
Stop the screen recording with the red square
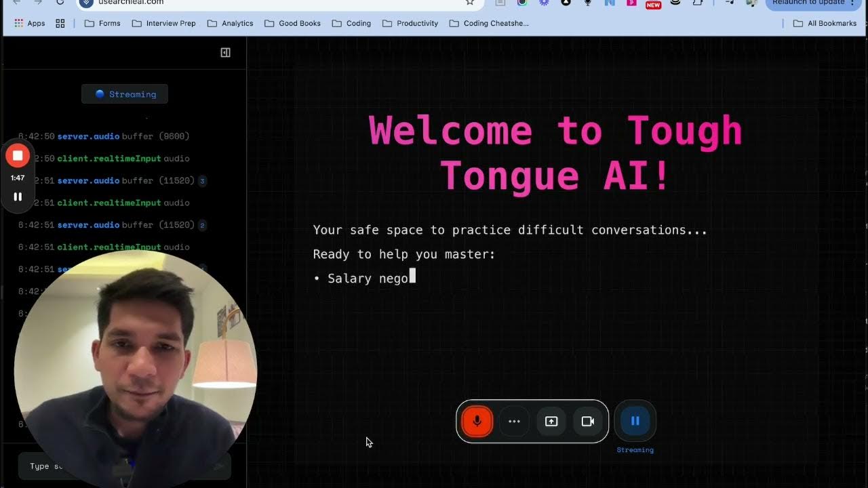(18, 155)
